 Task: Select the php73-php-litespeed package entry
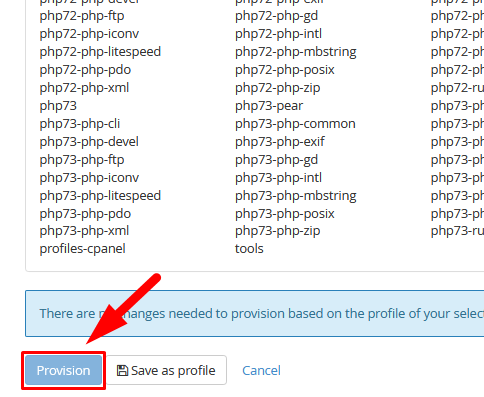click(100, 196)
